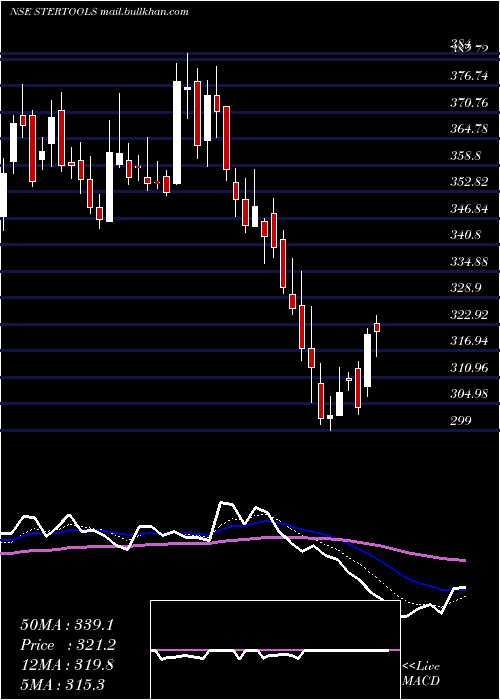Screen dimensions: 500x700
Task: Click the 340.8 price level label
Action: 465,235
